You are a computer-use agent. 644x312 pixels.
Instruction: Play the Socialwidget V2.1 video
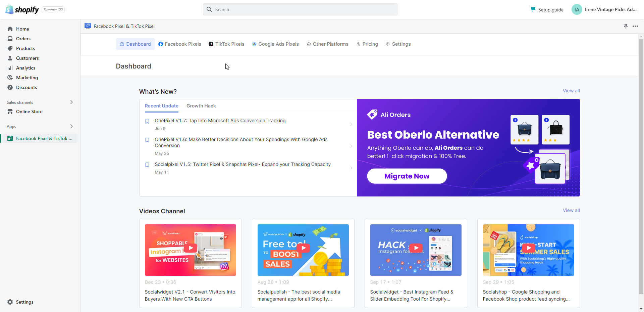[191, 248]
